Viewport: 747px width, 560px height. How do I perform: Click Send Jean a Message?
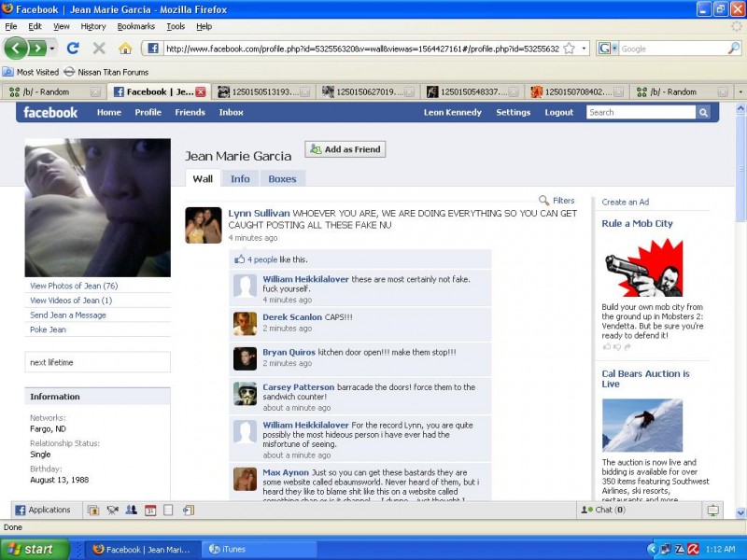68,315
